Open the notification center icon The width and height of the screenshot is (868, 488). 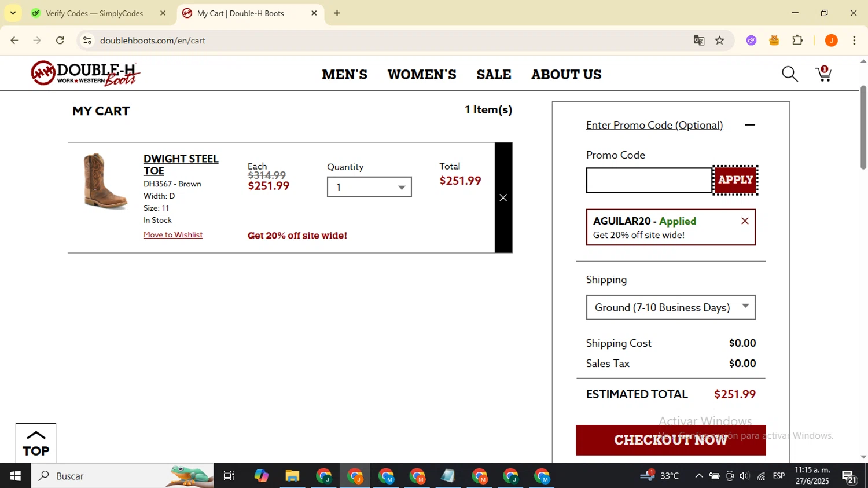[x=849, y=477]
